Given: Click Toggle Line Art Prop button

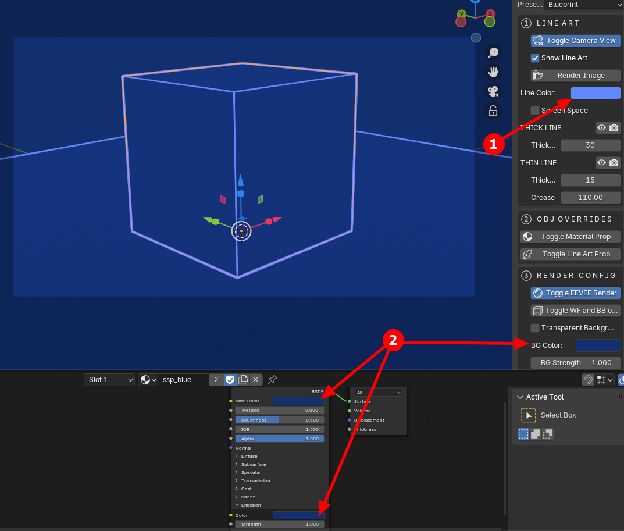Looking at the screenshot, I should [x=570, y=254].
